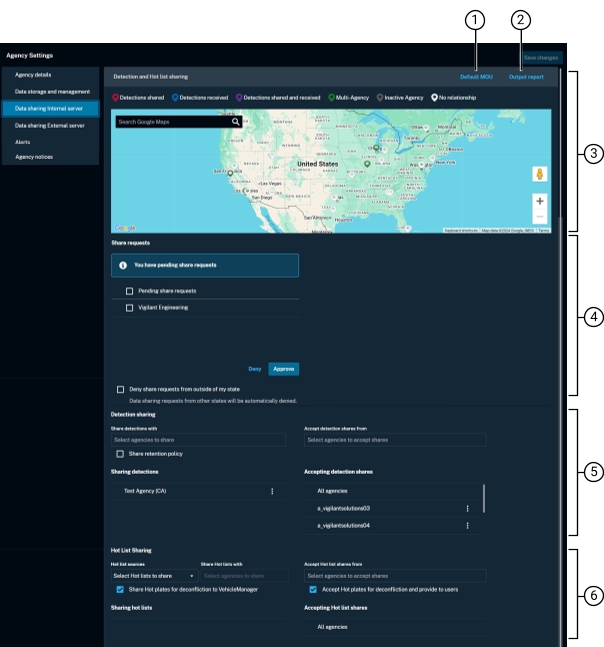The height and width of the screenshot is (647, 604).
Task: Open a_vigilantsolutions04 three-dot menu
Action: click(467, 525)
